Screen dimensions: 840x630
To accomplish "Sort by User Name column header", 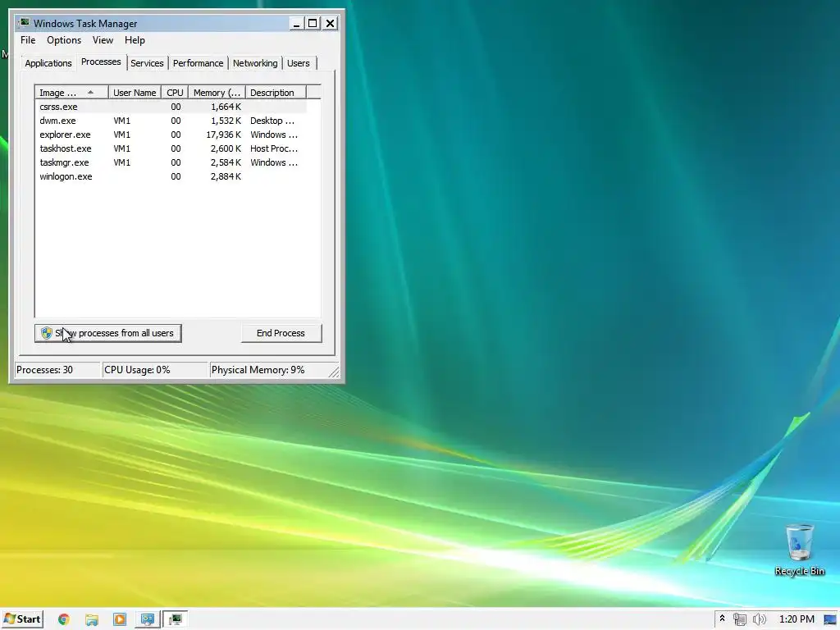I will point(135,93).
